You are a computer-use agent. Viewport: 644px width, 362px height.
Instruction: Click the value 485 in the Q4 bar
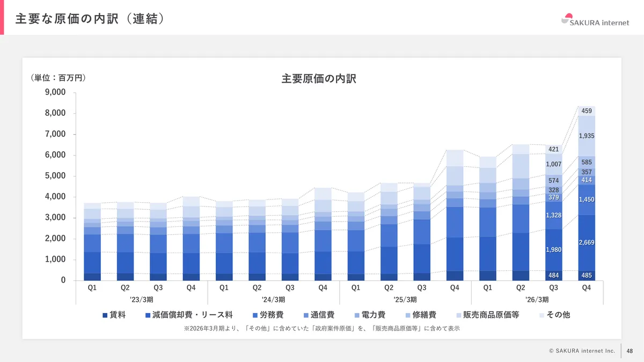[587, 275]
